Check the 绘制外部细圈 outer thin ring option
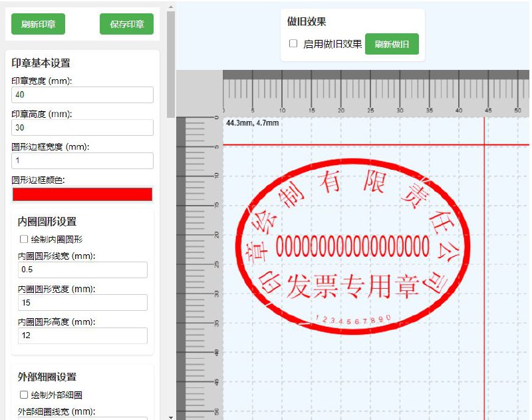This screenshot has width=532, height=420. (24, 395)
